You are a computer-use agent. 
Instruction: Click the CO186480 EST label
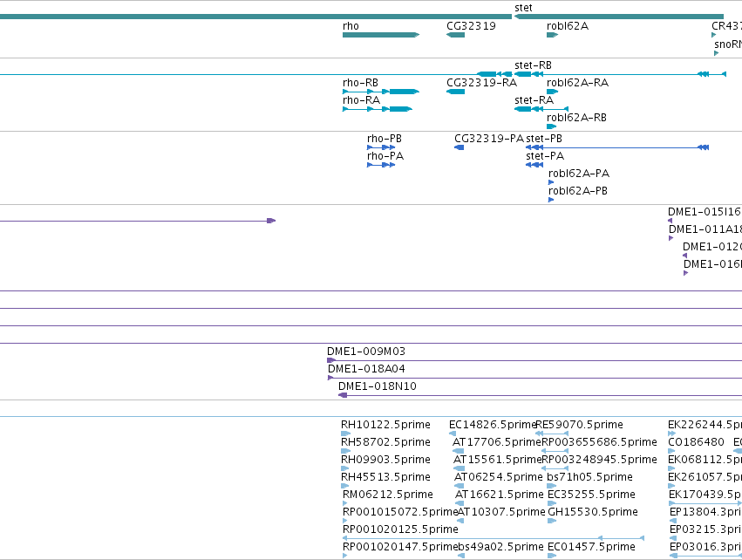coord(696,442)
